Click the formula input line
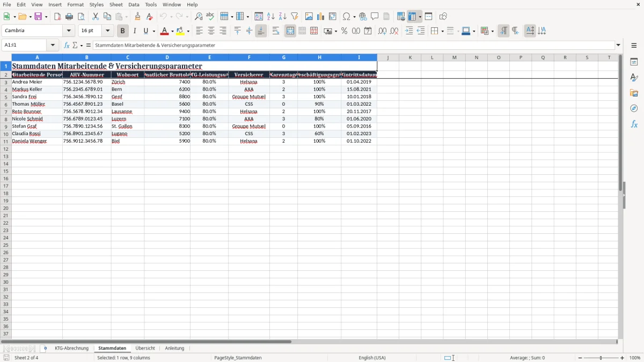 [x=354, y=46]
